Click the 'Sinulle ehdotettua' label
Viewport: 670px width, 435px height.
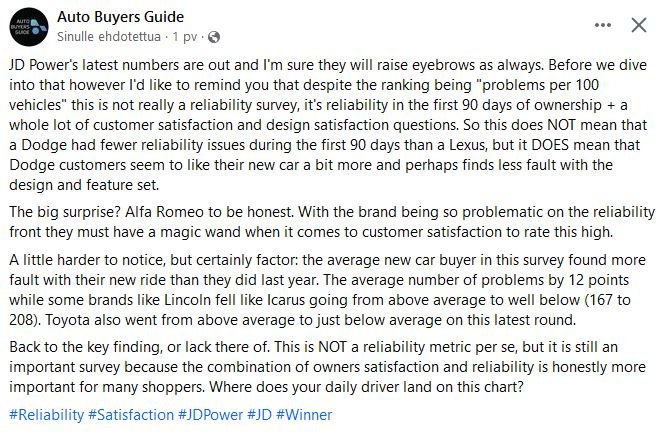coord(109,37)
